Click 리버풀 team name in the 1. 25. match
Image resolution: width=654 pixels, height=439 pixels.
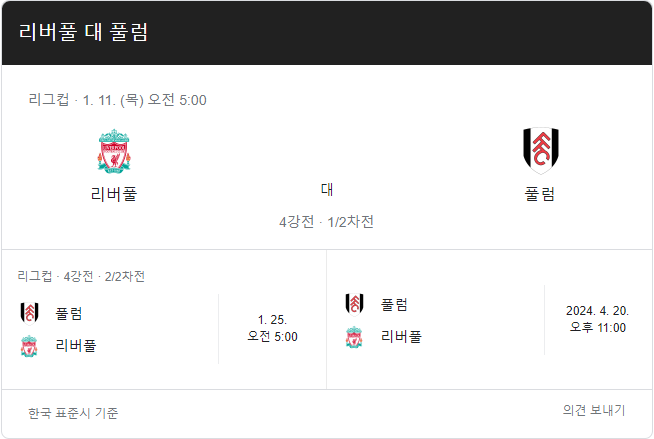[76, 346]
